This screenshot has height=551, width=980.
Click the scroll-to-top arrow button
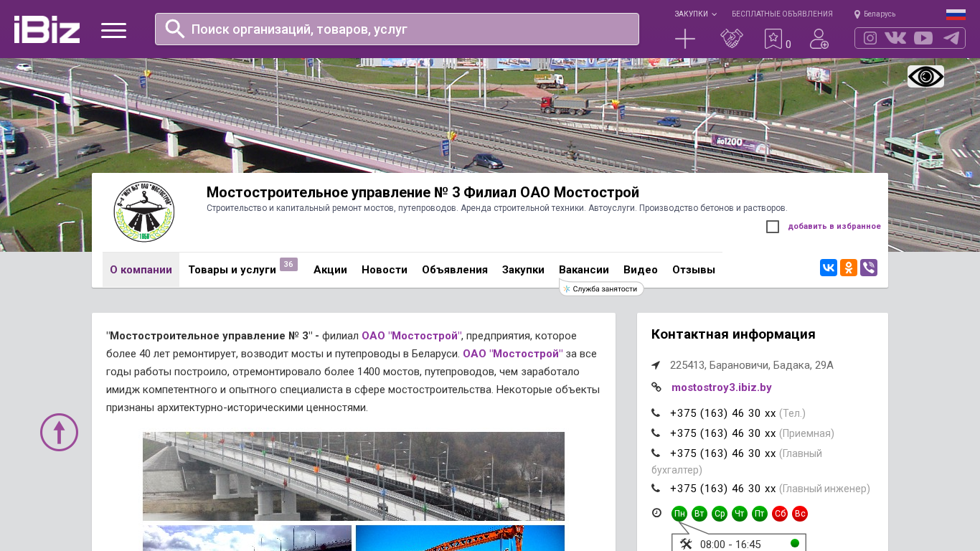[x=59, y=432]
